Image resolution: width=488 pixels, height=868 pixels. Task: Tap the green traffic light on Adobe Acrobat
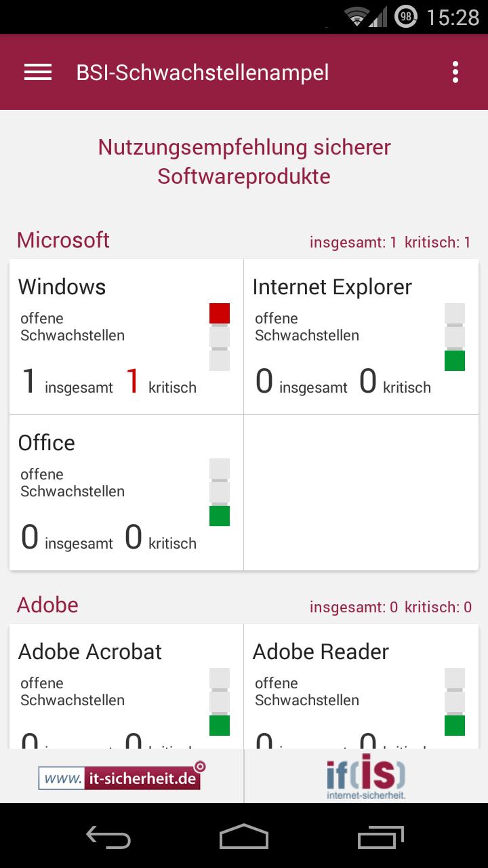pyautogui.click(x=219, y=725)
